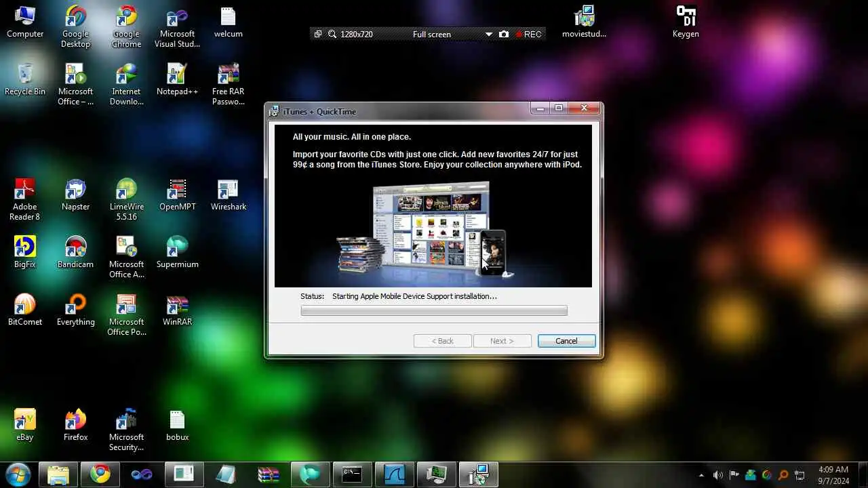Launch the Everything search shortcut
Screen dimensions: 868x488
coord(75,310)
